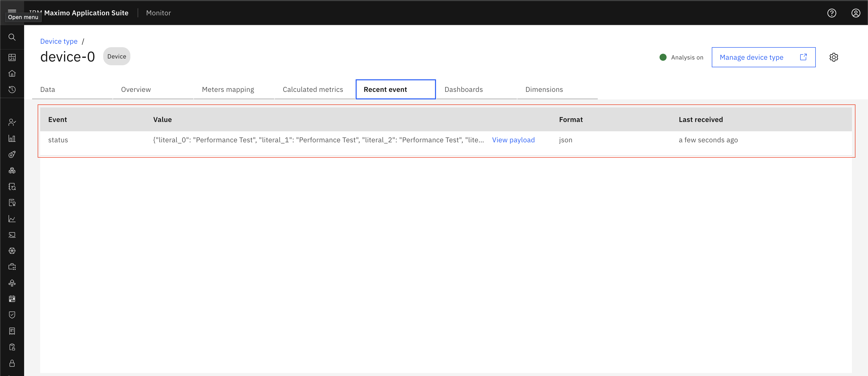Screen dimensions: 868x376
Task: Open the calendar sidebar icon
Action: [x=12, y=299]
